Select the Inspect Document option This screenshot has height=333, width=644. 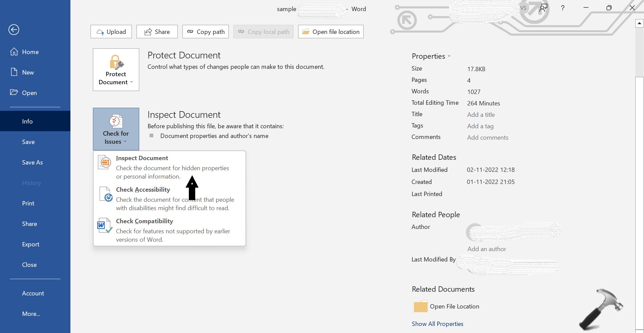coord(142,158)
